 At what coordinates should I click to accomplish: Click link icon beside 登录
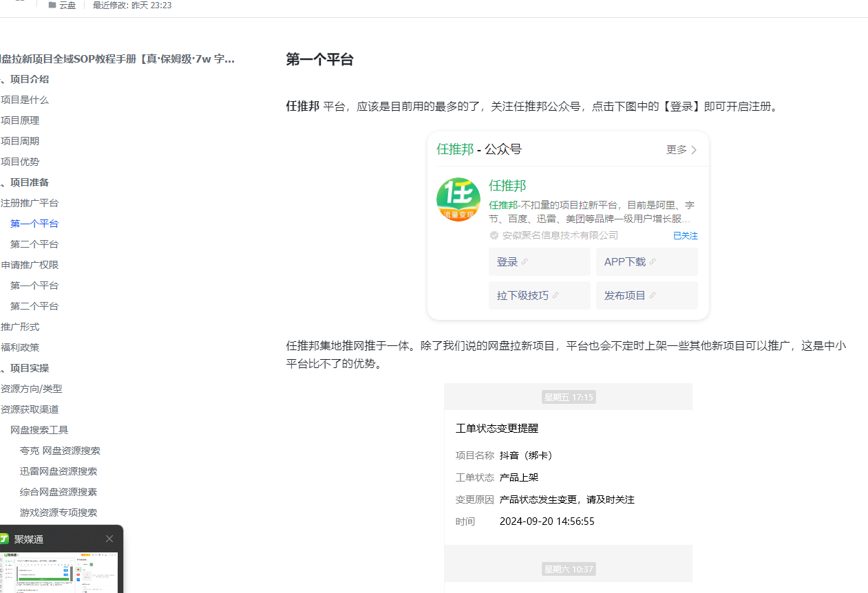(525, 262)
